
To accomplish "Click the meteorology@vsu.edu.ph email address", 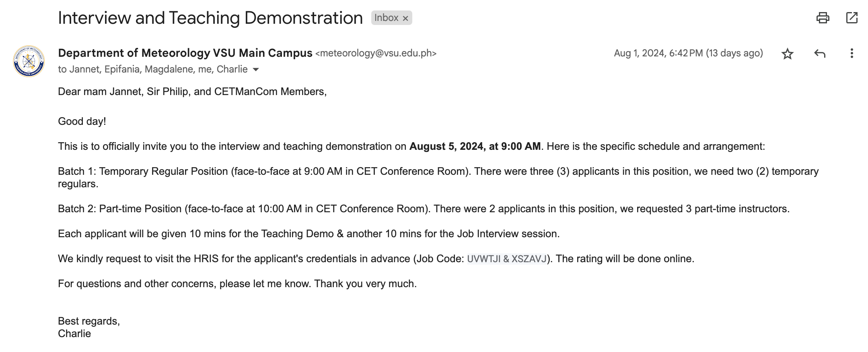I will coord(376,53).
